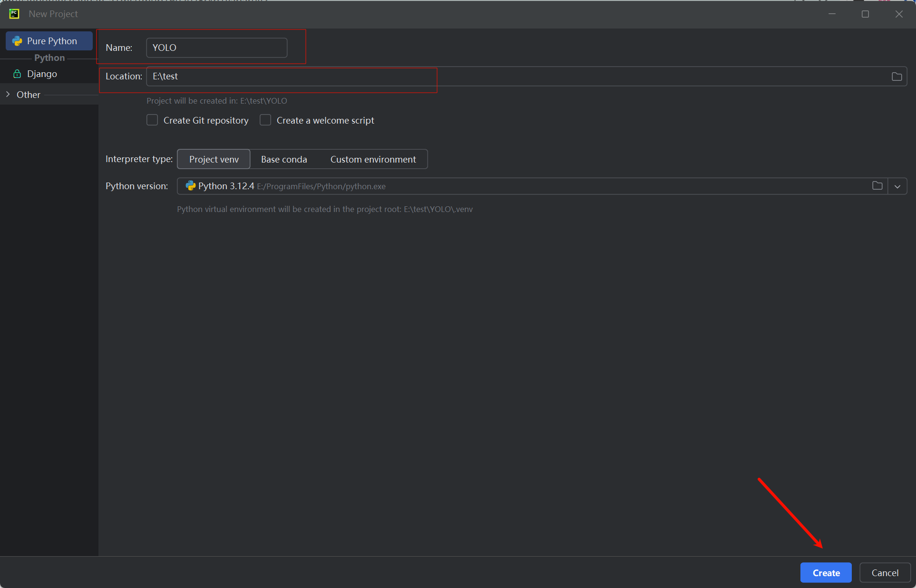Maximize the New Project window

[x=865, y=14]
